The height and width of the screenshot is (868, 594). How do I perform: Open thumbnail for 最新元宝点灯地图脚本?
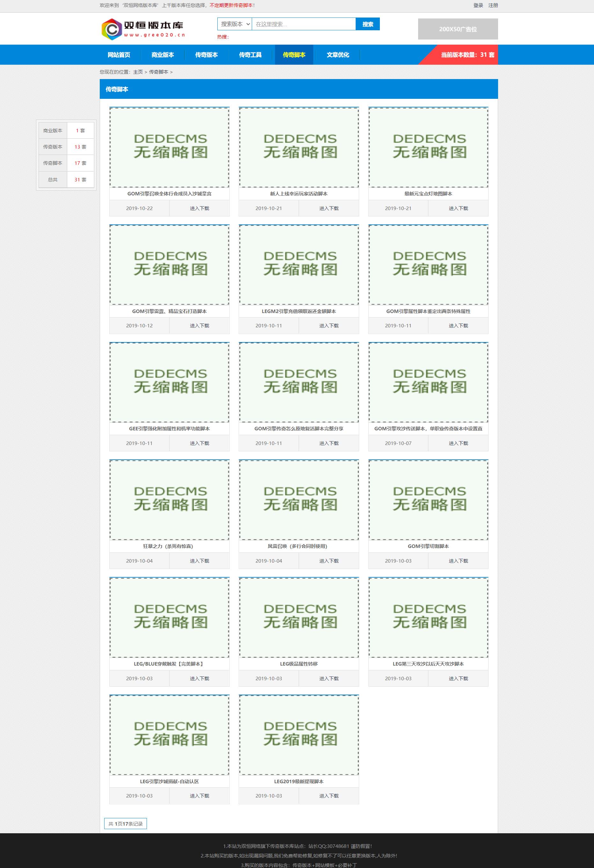coord(428,147)
